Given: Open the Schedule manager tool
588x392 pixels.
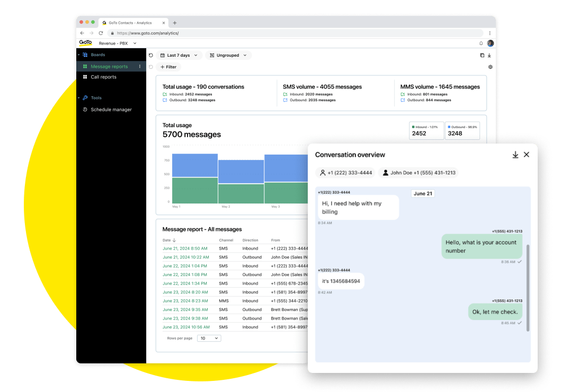Looking at the screenshot, I should pyautogui.click(x=112, y=110).
